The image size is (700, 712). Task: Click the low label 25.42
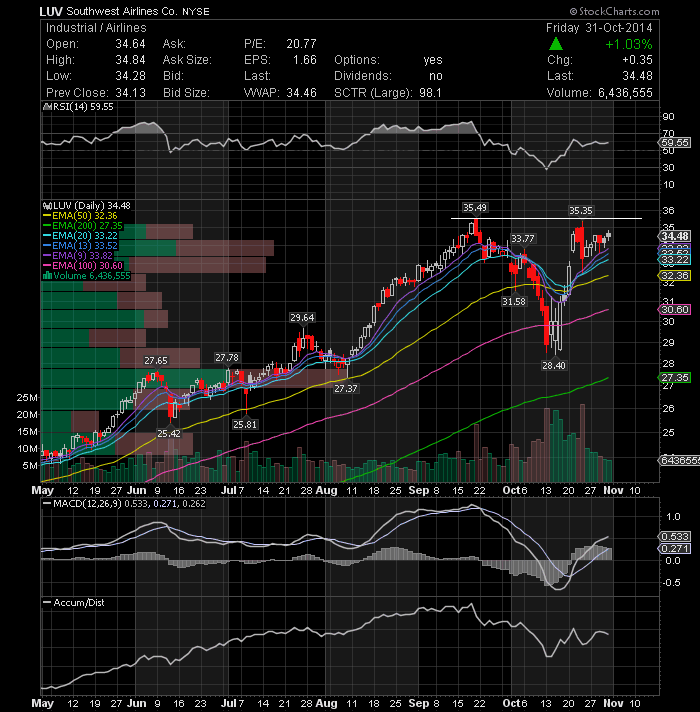pyautogui.click(x=169, y=434)
